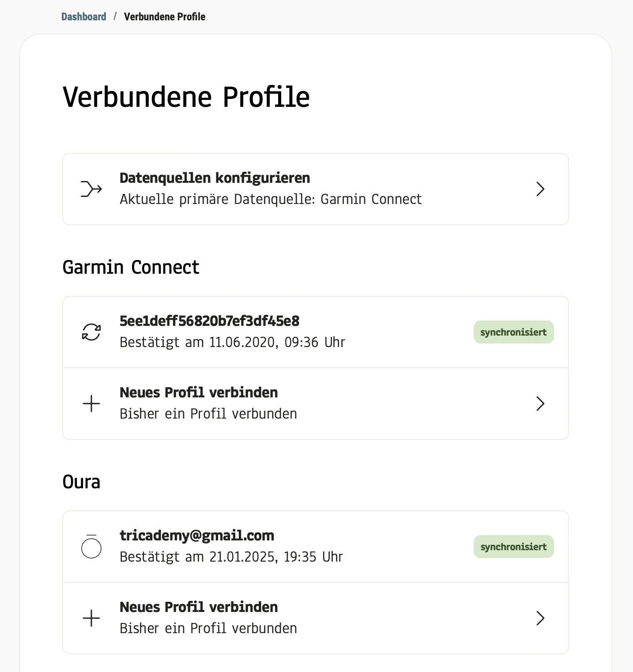This screenshot has height=672, width=633.
Task: Select Garmin profile ID 5ee1deff56820b7ef3df45e8
Action: click(210, 321)
